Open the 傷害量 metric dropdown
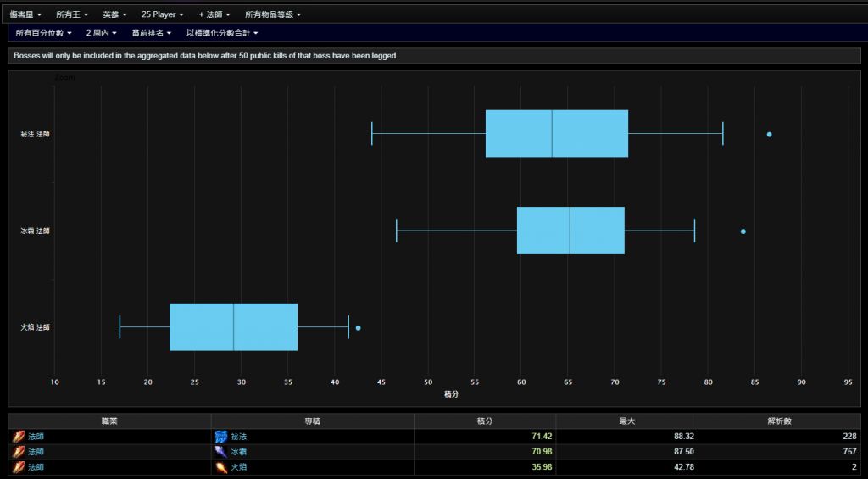This screenshot has height=479, width=868. pos(26,14)
